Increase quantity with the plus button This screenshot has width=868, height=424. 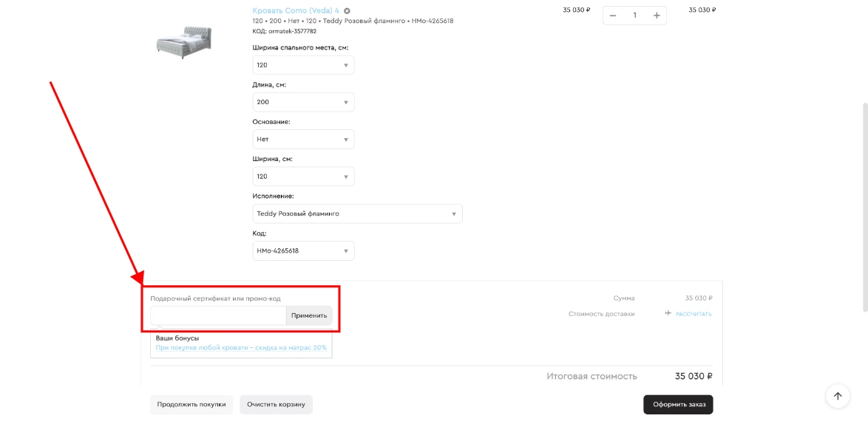tap(657, 16)
